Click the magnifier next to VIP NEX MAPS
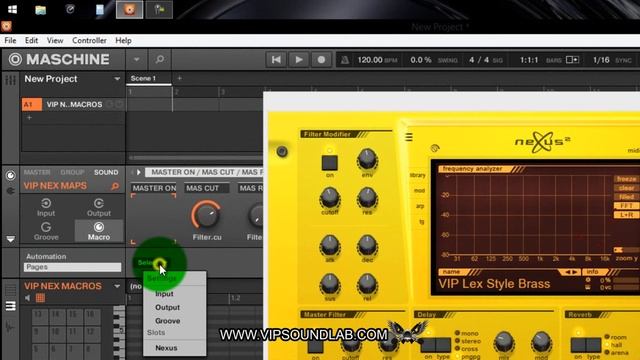Screen dimensions: 640x360 (116, 186)
